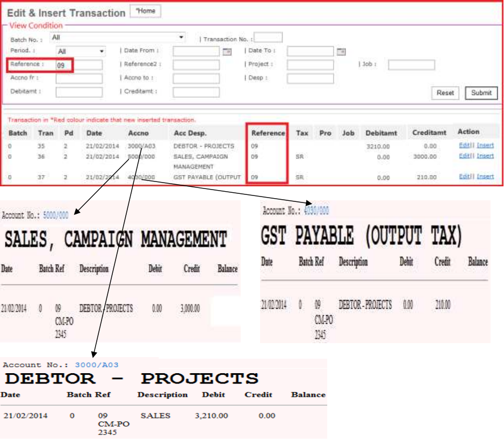Click into the Job text field
Image resolution: width=504 pixels, height=443 pixels.
[411, 65]
